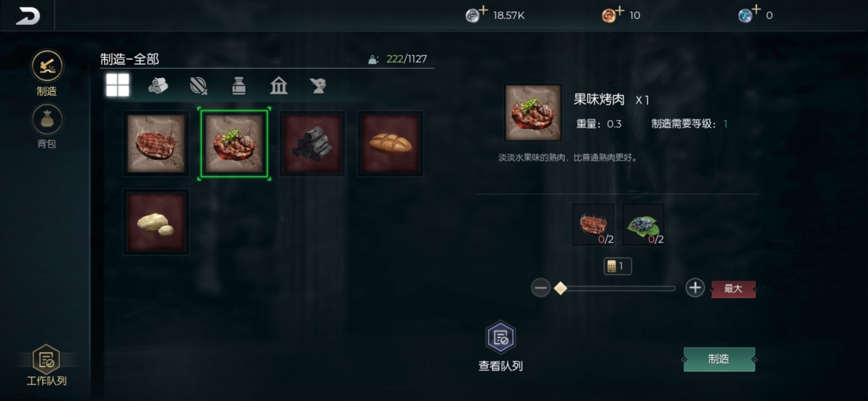Filter by the no-weapon shield category icon
The width and height of the screenshot is (868, 401).
199,85
